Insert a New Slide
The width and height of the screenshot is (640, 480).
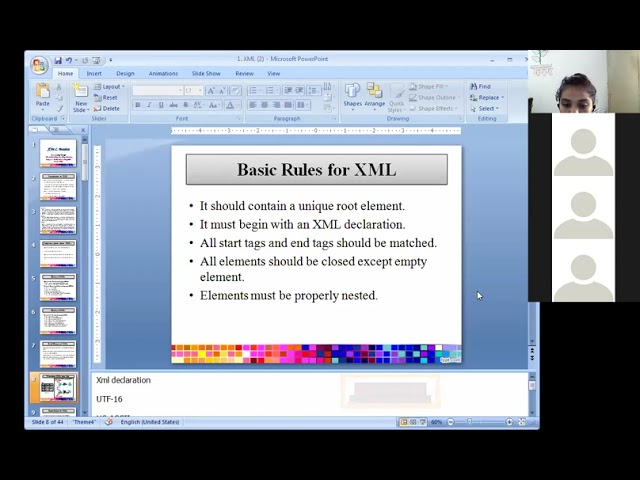(80, 98)
